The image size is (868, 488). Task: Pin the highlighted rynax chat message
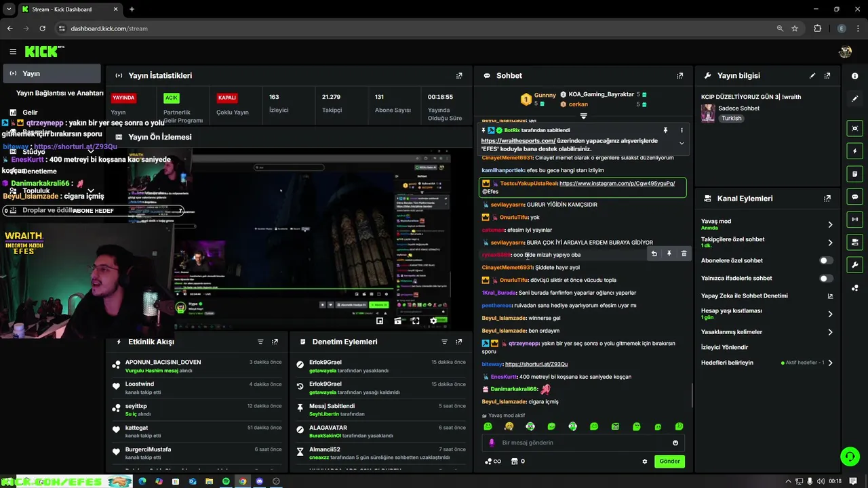pyautogui.click(x=669, y=253)
